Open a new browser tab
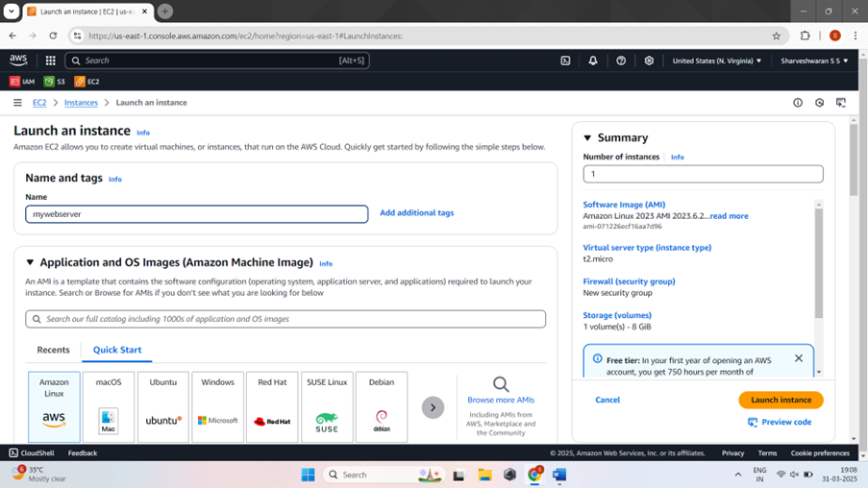This screenshot has height=488, width=868. (165, 11)
